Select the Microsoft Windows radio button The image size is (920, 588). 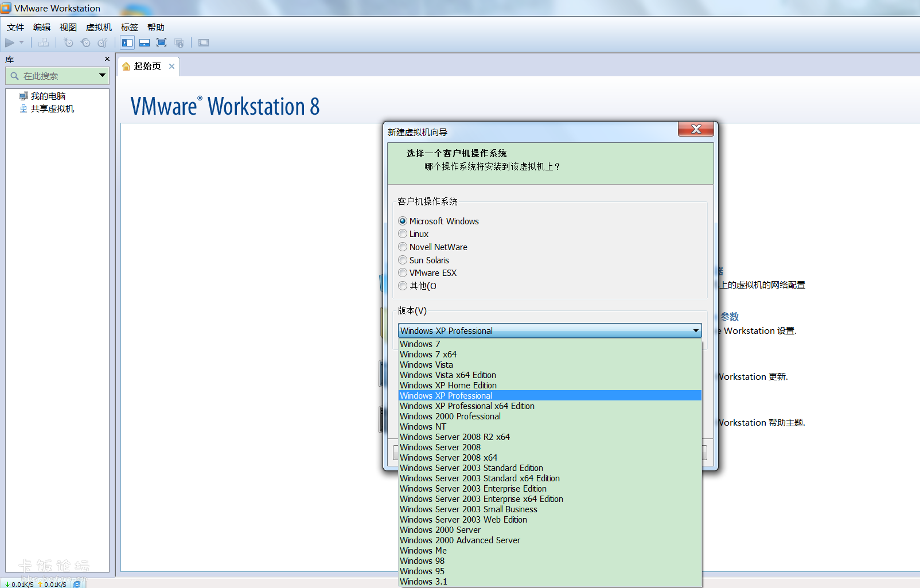[x=403, y=221]
